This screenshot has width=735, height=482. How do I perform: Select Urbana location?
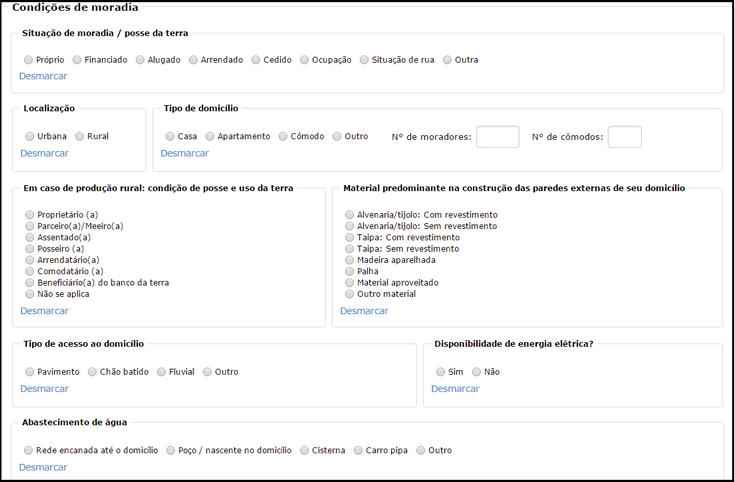tap(30, 136)
